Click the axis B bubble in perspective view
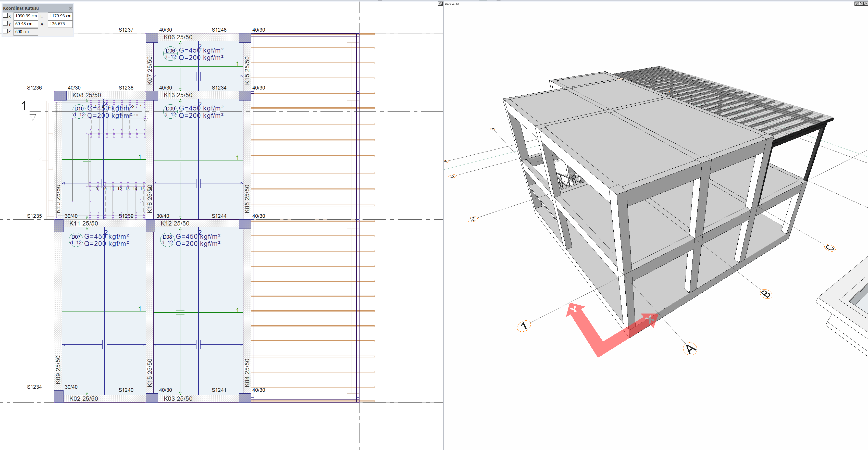868x450 pixels. (x=766, y=294)
